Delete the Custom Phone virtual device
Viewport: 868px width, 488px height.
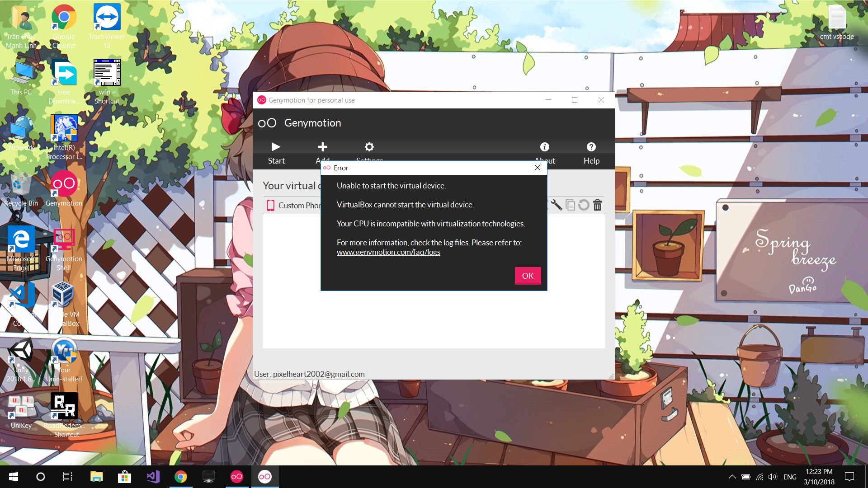tap(597, 205)
